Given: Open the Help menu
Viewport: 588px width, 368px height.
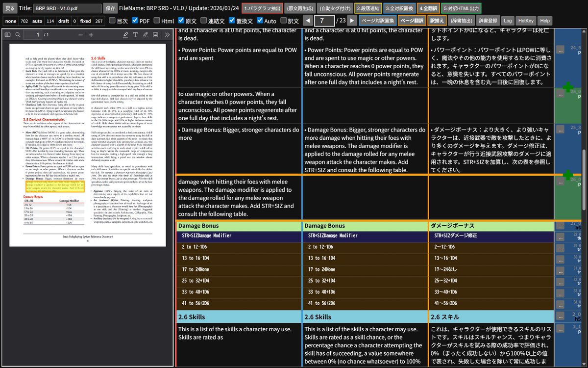Looking at the screenshot, I should tap(544, 21).
